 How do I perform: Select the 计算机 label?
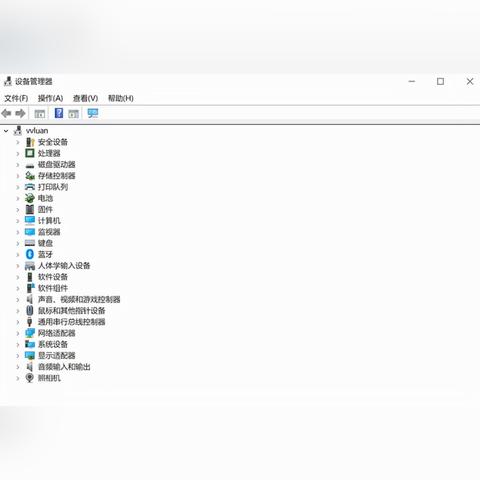tap(49, 221)
